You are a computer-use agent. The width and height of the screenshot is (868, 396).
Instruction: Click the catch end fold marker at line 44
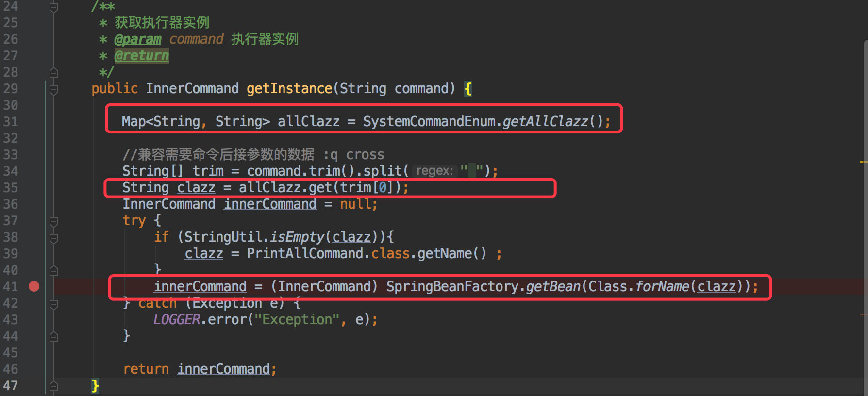[x=54, y=336]
